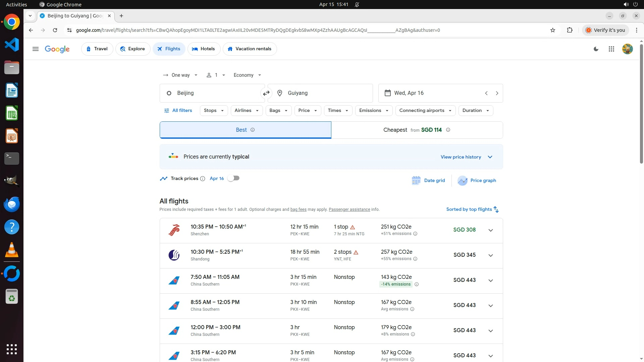
Task: Open the One way trip type dropdown
Action: click(180, 75)
